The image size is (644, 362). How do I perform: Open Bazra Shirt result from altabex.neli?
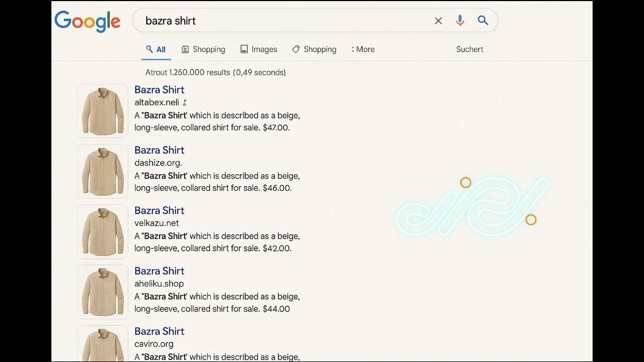[159, 89]
